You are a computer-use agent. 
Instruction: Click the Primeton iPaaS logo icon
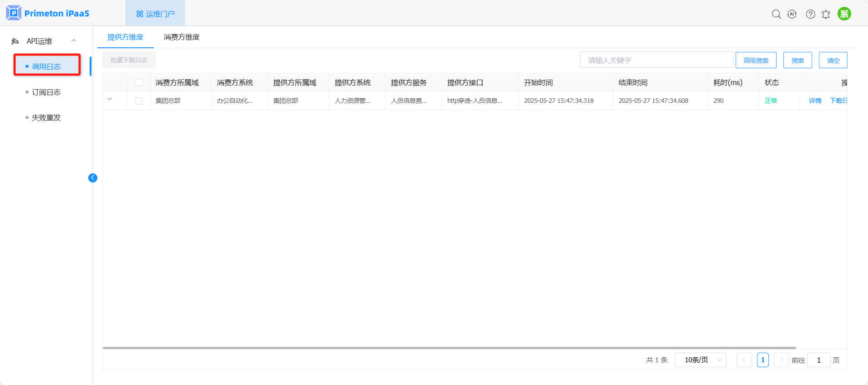(x=14, y=13)
